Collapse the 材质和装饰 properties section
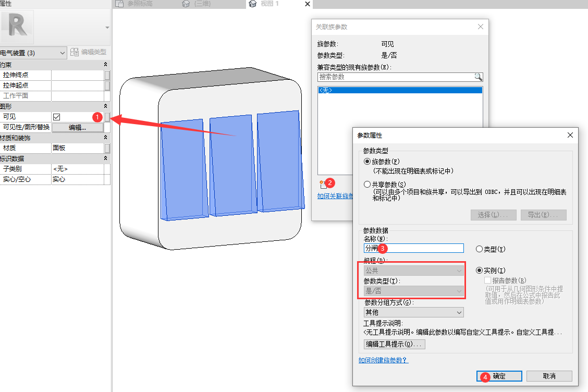 (105, 138)
